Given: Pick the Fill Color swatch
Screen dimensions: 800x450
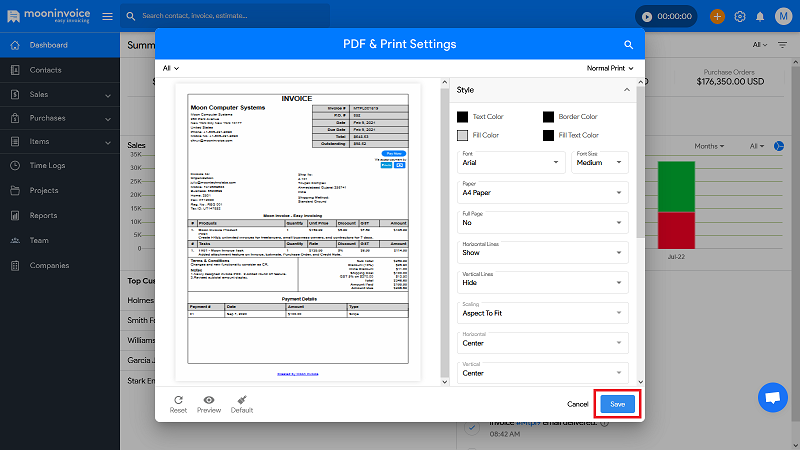Looking at the screenshot, I should point(462,135).
